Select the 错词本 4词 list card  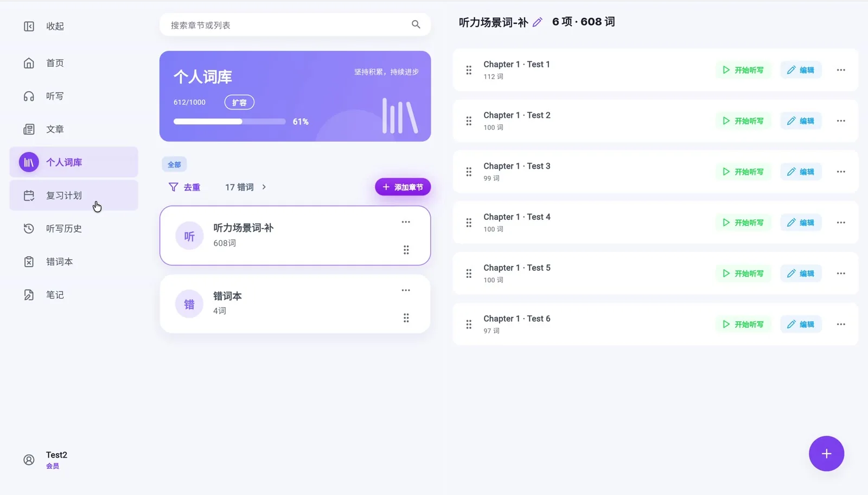click(x=295, y=304)
